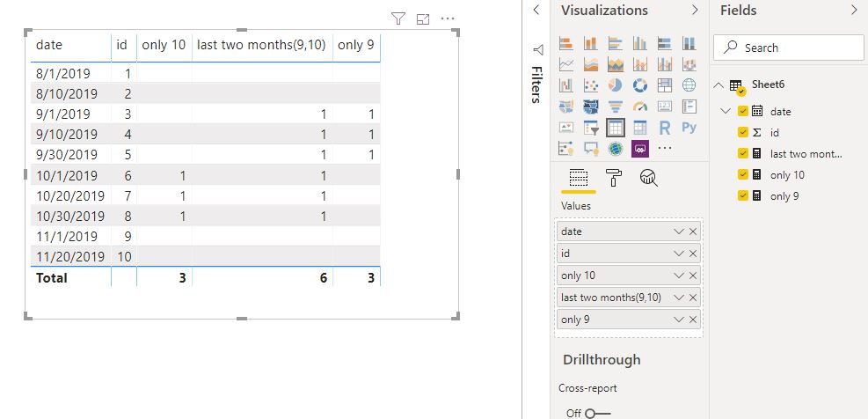Open Focus mode for the table visual
Image resolution: width=868 pixels, height=419 pixels.
tap(423, 19)
